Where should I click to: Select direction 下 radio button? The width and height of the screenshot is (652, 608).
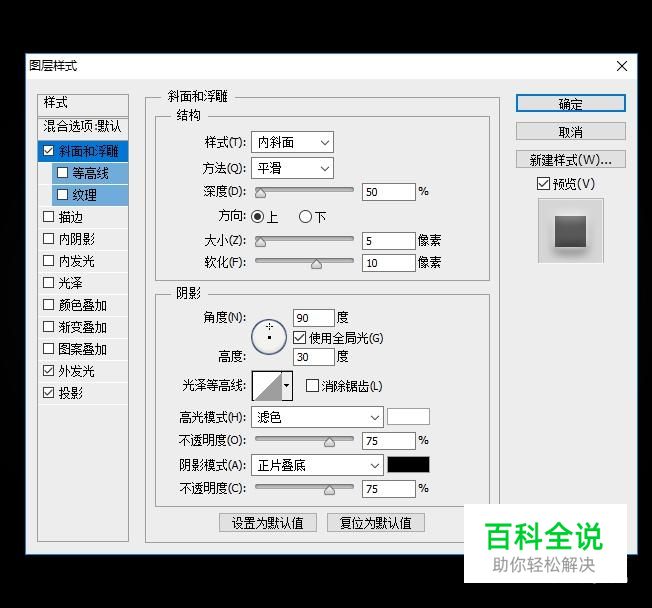click(x=305, y=216)
